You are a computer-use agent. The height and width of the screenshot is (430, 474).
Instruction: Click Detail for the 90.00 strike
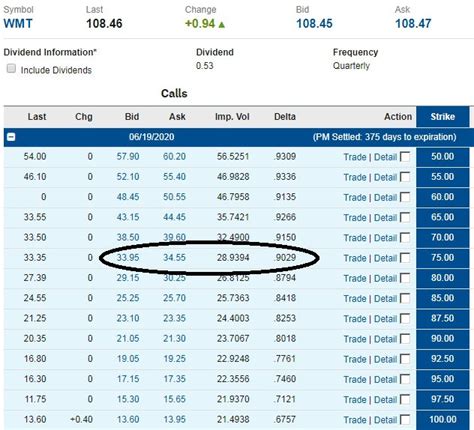point(385,339)
